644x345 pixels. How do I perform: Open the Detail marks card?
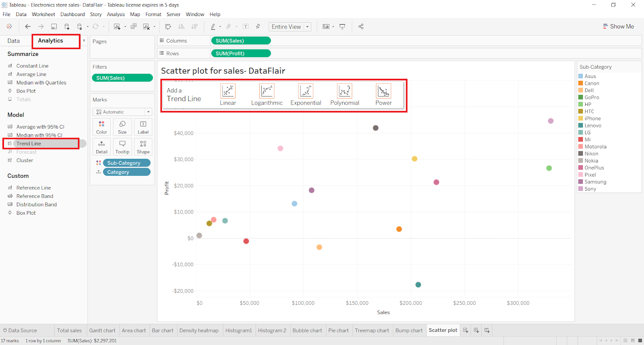coord(101,147)
